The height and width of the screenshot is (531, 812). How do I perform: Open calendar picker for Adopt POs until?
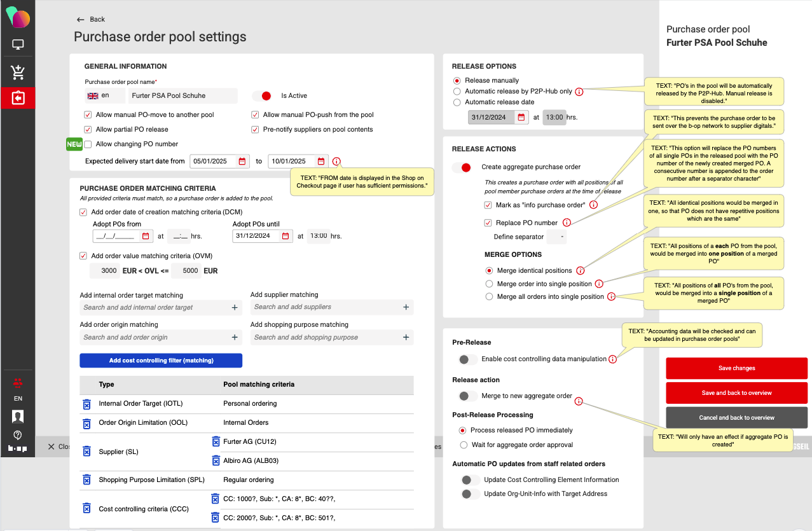287,236
